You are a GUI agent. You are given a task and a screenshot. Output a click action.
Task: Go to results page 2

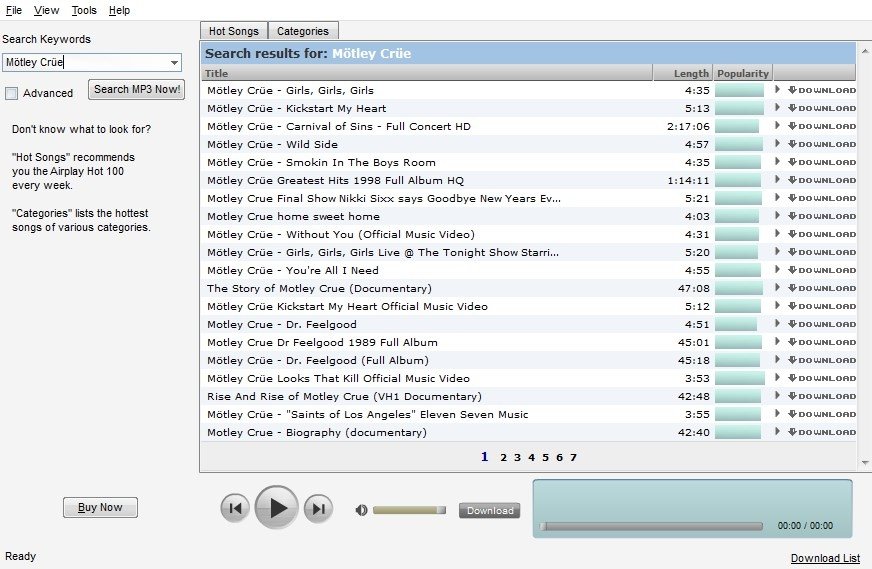click(503, 457)
